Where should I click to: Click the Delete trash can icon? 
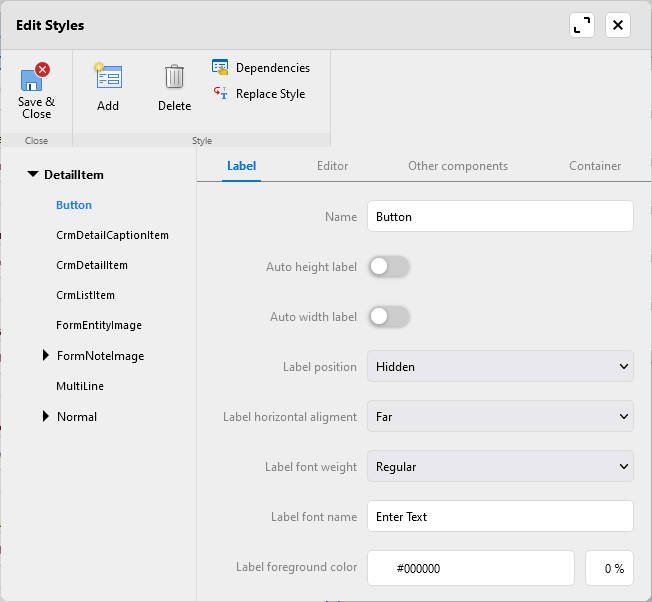click(x=174, y=77)
